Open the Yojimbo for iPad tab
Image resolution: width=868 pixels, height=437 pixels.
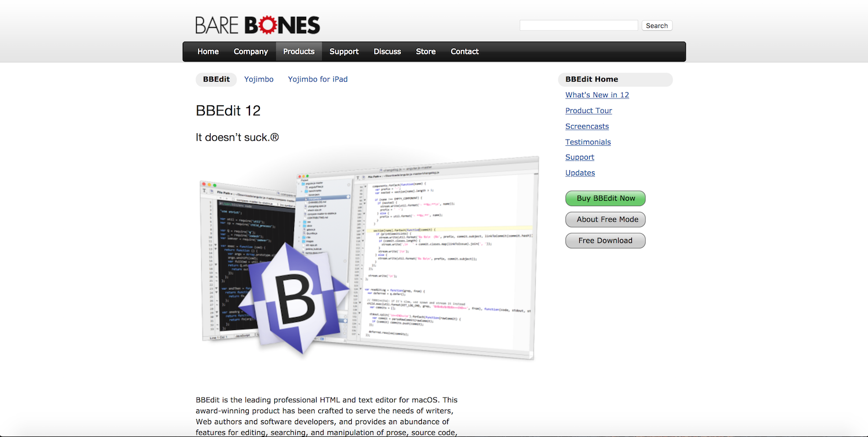(318, 79)
